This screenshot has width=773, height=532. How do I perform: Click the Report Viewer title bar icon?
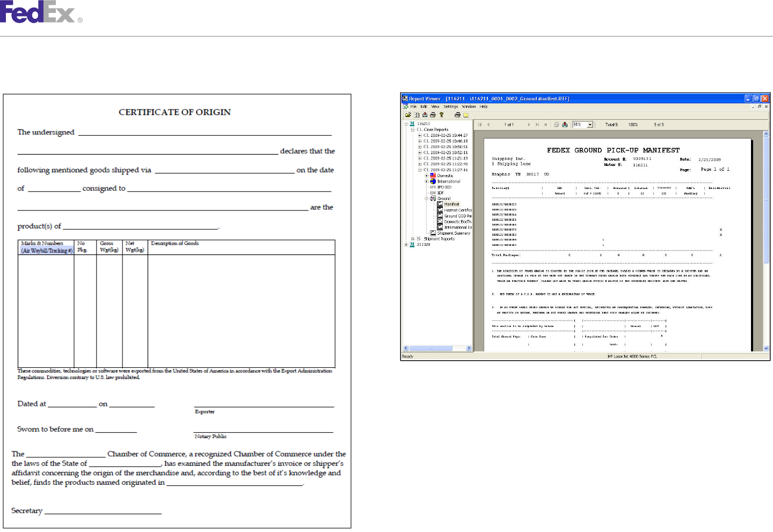pyautogui.click(x=405, y=98)
